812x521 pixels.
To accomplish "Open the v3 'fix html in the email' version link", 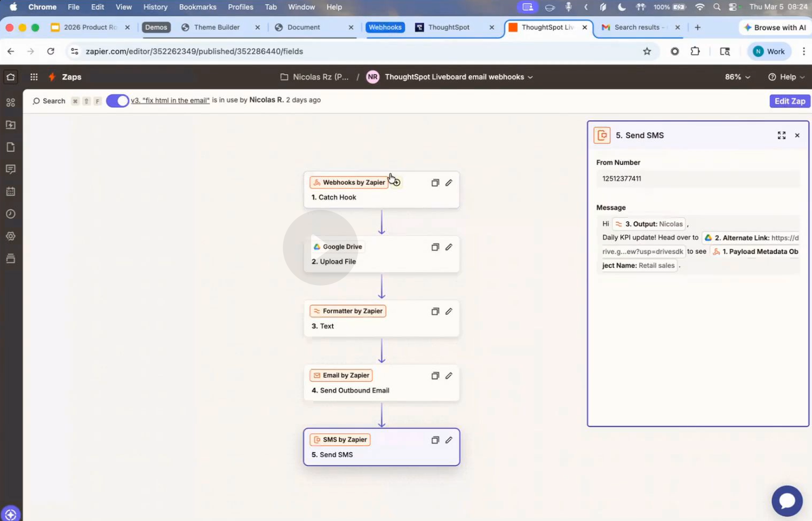I will coord(170,100).
